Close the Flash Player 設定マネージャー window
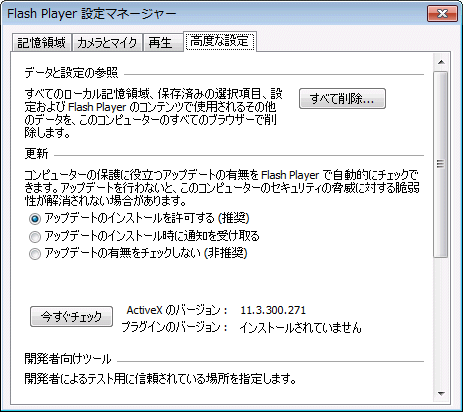This screenshot has width=463, height=412. [442, 14]
